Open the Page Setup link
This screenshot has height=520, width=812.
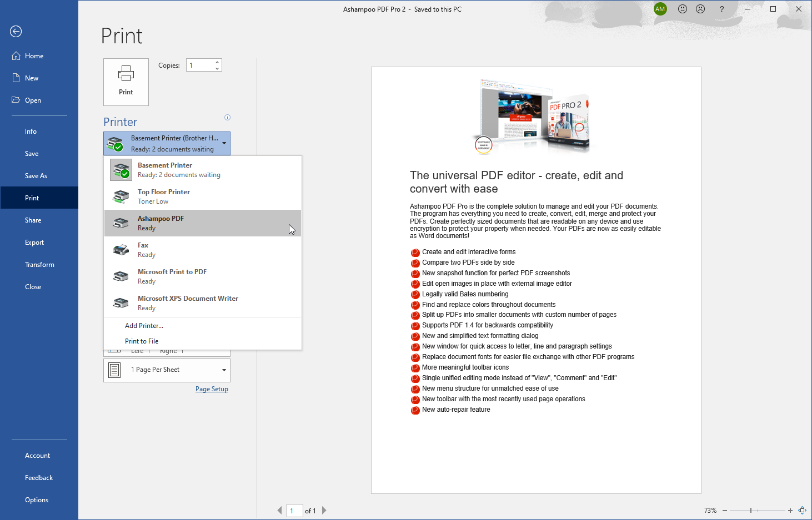click(x=212, y=389)
